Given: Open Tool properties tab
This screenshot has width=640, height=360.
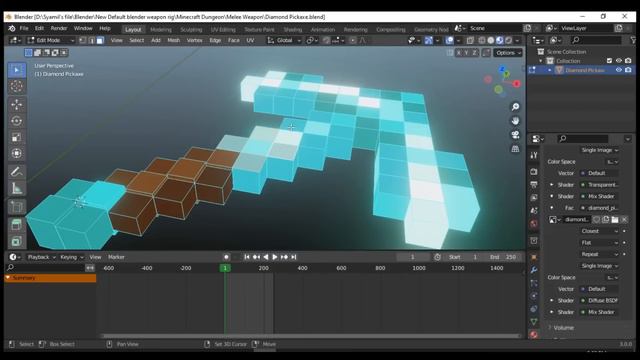Looking at the screenshot, I should tap(534, 155).
